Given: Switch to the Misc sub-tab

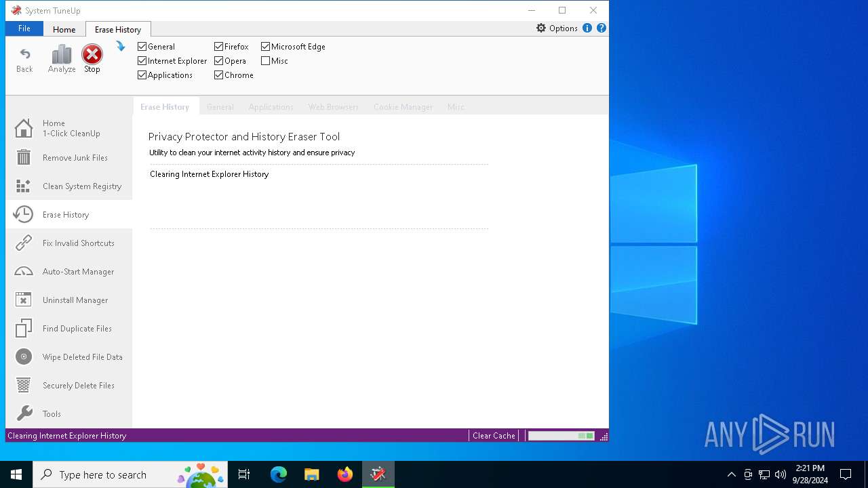Looking at the screenshot, I should point(456,106).
